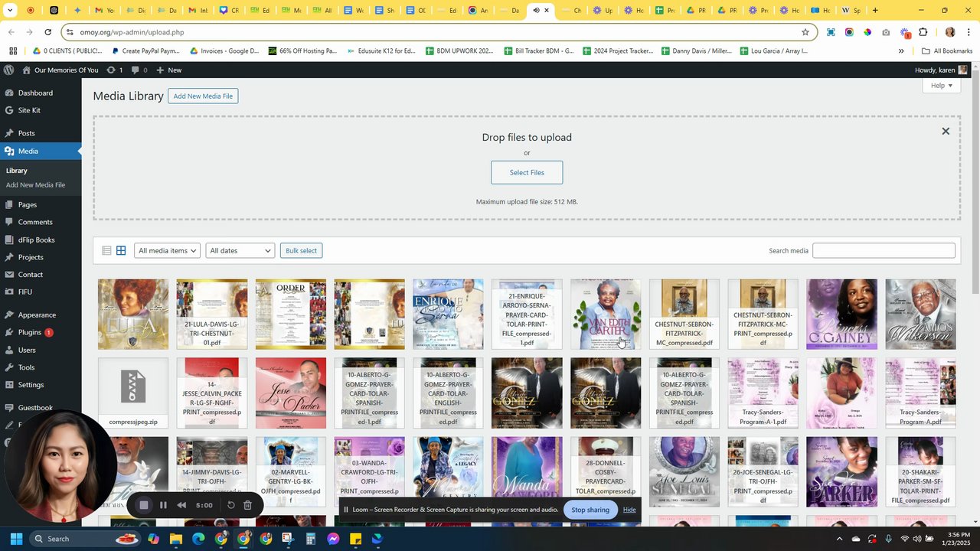Switch to list view in media library

(106, 250)
